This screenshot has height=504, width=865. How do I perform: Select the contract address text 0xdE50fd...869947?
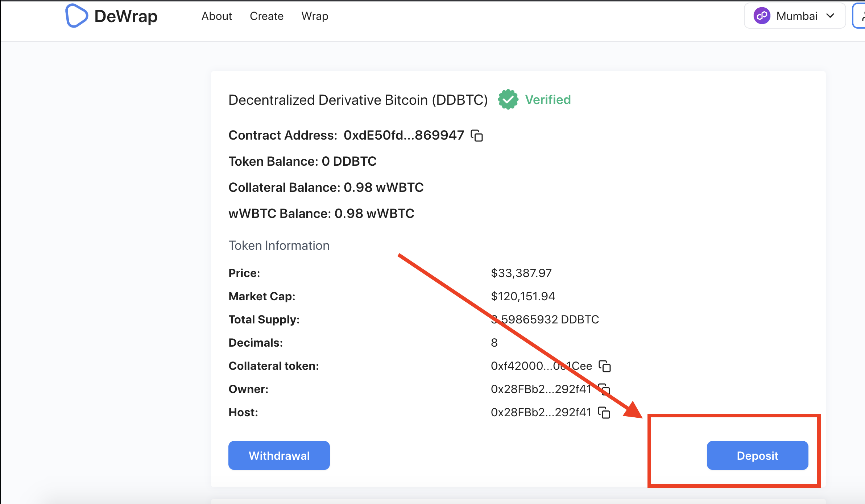pos(403,135)
